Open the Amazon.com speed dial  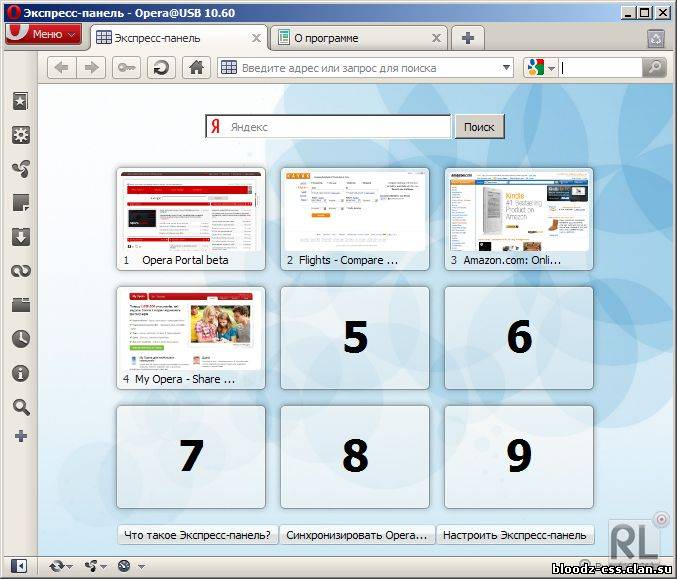click(519, 219)
